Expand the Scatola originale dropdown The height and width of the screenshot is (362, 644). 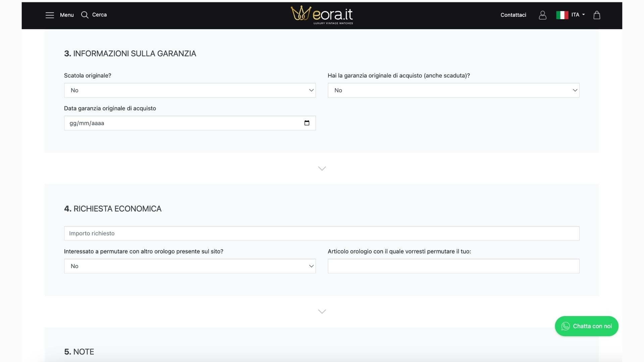[190, 90]
